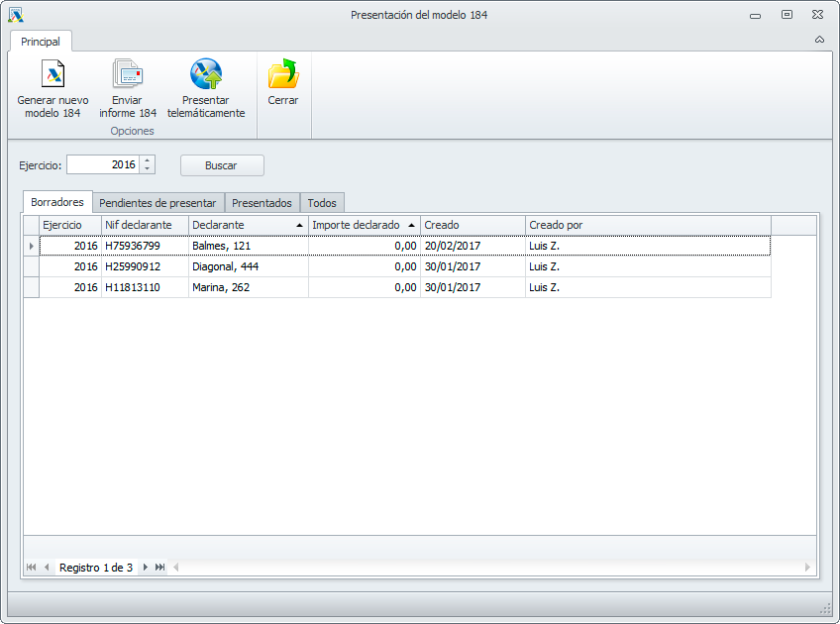Click Enviar informe 184 icon
This screenshot has width=840, height=624.
128,75
